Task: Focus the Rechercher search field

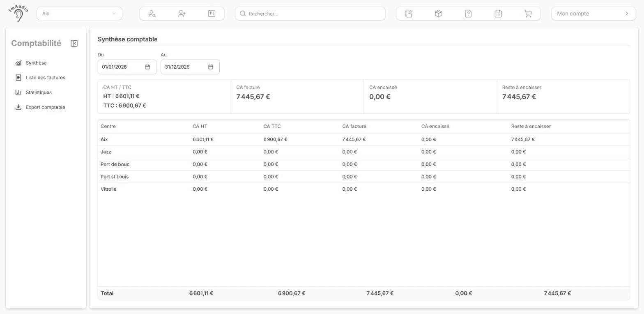Action: (310, 14)
